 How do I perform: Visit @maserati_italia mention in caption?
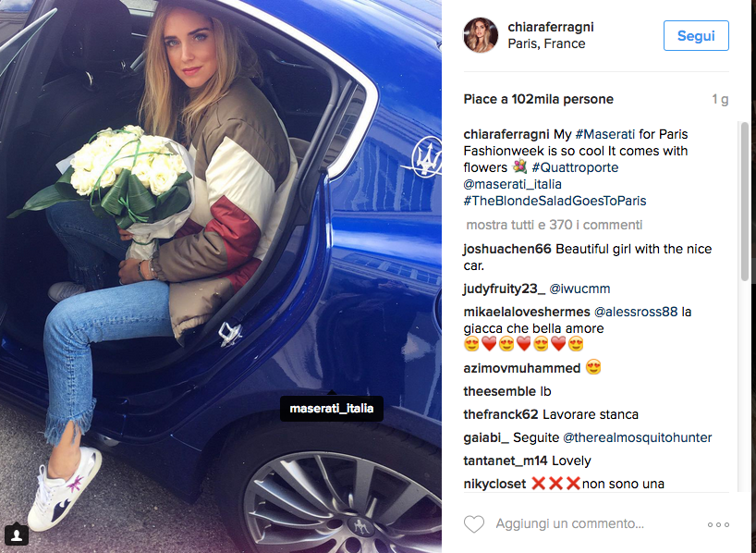513,184
